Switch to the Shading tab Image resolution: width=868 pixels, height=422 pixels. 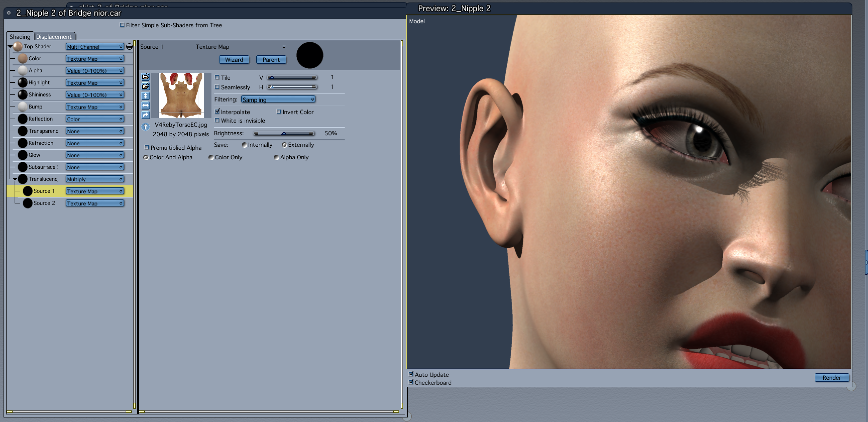click(x=20, y=36)
